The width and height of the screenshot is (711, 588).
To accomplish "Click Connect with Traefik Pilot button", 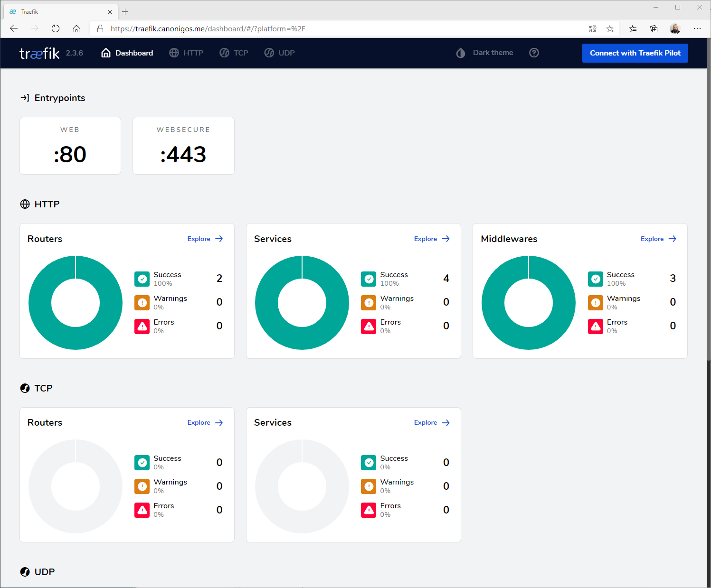I will pos(635,53).
